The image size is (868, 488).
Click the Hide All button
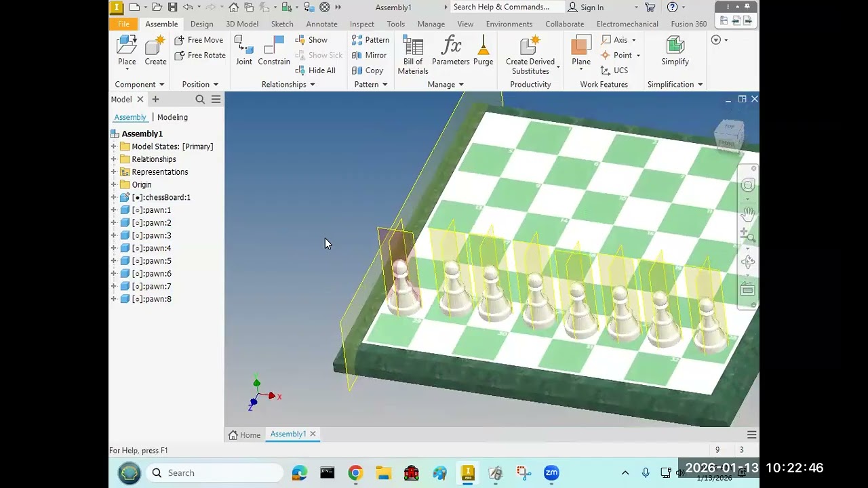315,70
